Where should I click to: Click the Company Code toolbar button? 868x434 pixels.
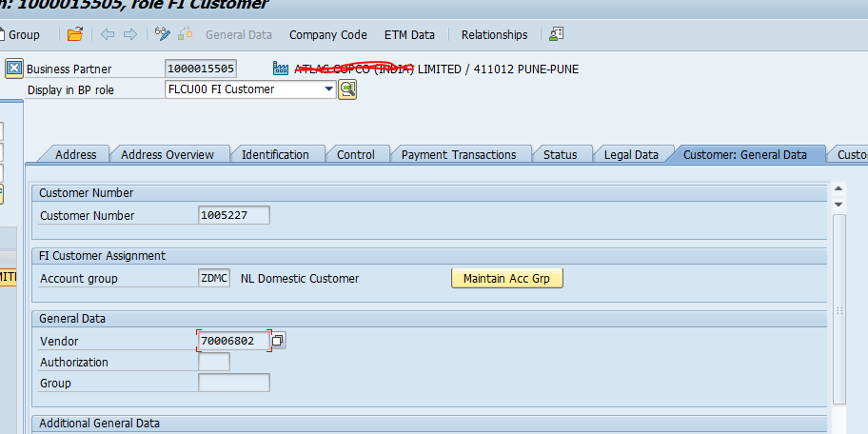point(327,35)
